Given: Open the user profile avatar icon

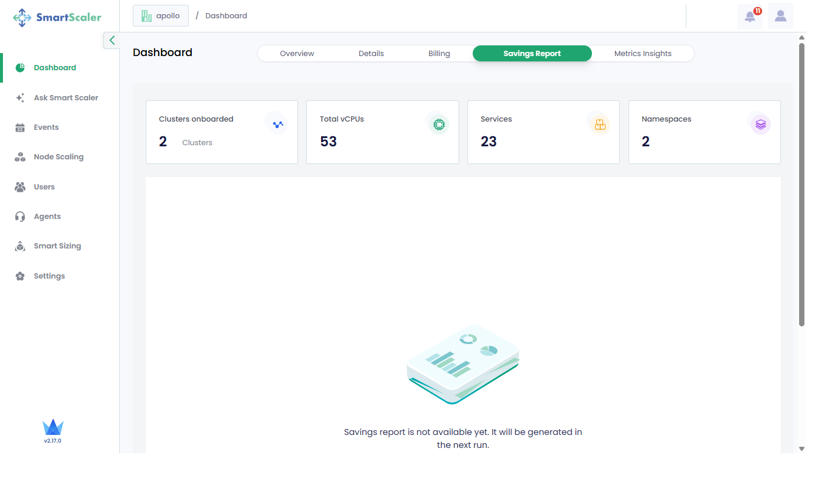Looking at the screenshot, I should (x=780, y=17).
